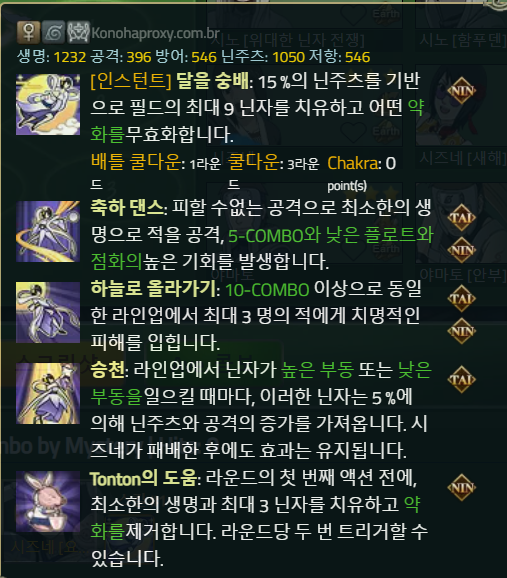The image size is (507, 578).
Task: Click the green 5-COMBO keyword text
Action: click(x=266, y=235)
